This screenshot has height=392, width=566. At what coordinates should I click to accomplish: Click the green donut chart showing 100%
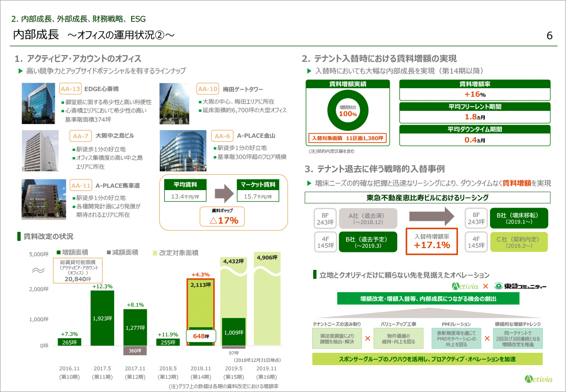[347, 111]
